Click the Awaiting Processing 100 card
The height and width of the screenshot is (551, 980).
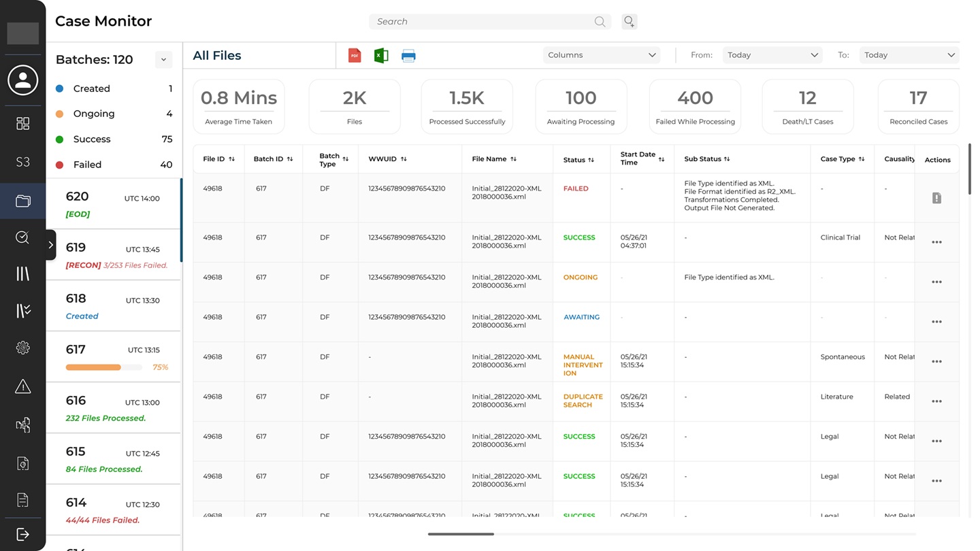(581, 106)
